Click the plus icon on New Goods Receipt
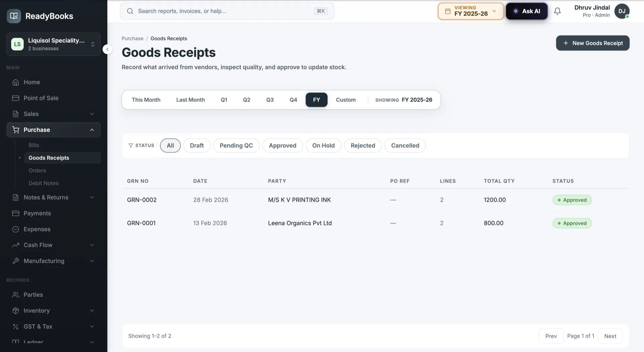 coord(566,43)
